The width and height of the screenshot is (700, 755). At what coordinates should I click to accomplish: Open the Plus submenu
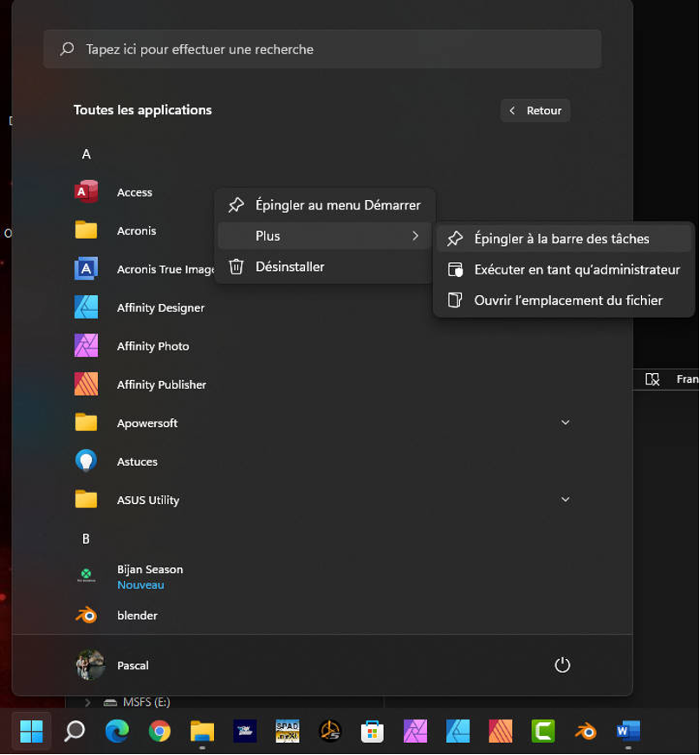[x=268, y=236]
